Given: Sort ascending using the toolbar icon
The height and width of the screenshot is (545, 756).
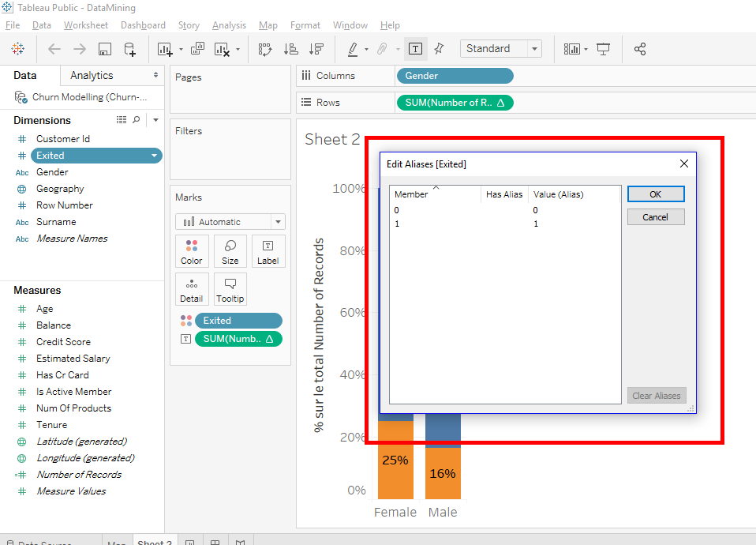Looking at the screenshot, I should [290, 49].
